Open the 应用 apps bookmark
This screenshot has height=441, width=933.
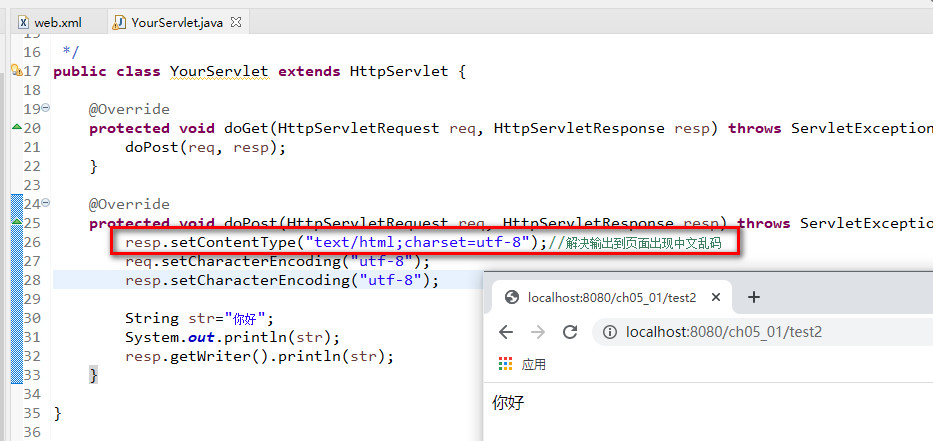pos(522,364)
